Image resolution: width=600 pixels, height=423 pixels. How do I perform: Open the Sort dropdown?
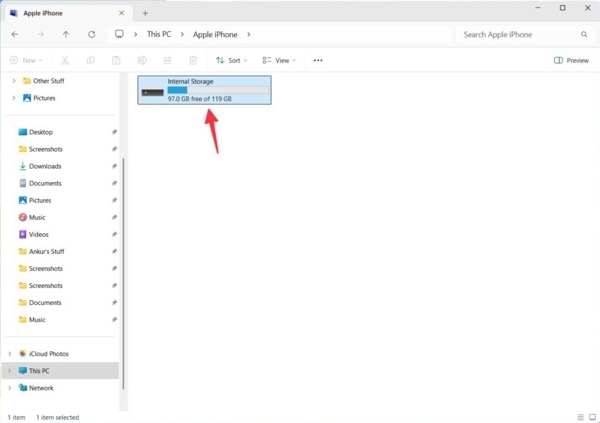pos(231,60)
